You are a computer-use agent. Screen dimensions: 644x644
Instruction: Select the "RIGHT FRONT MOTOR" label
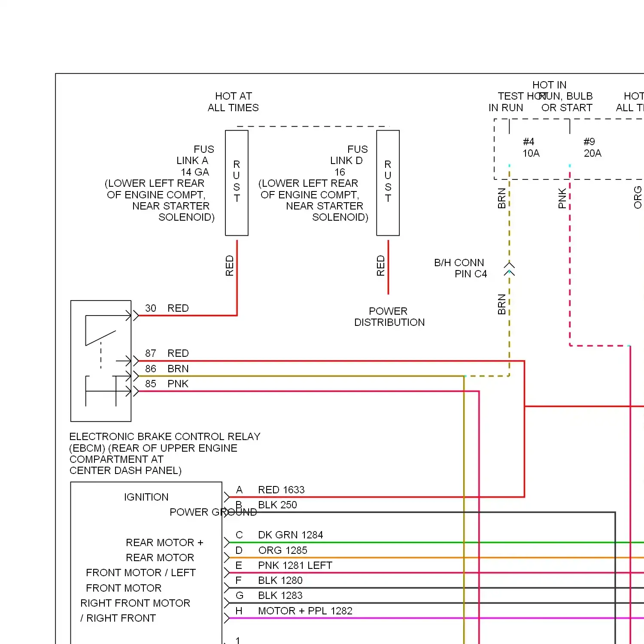coord(135,603)
